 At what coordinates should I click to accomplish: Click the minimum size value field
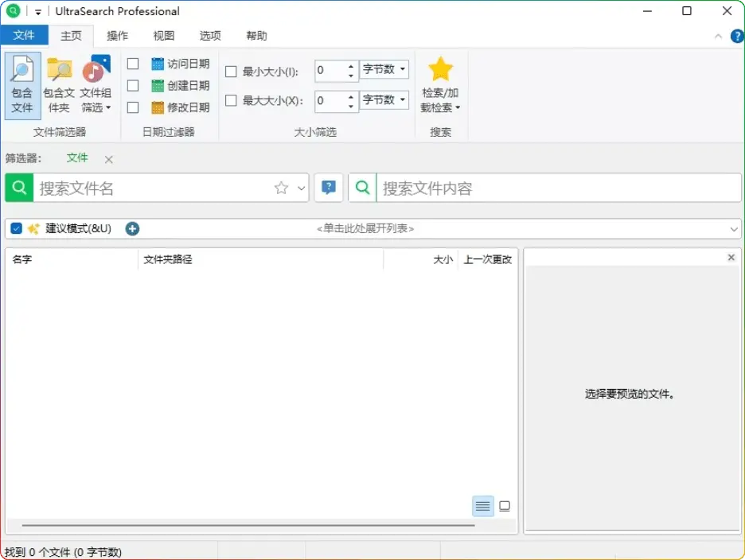click(330, 71)
